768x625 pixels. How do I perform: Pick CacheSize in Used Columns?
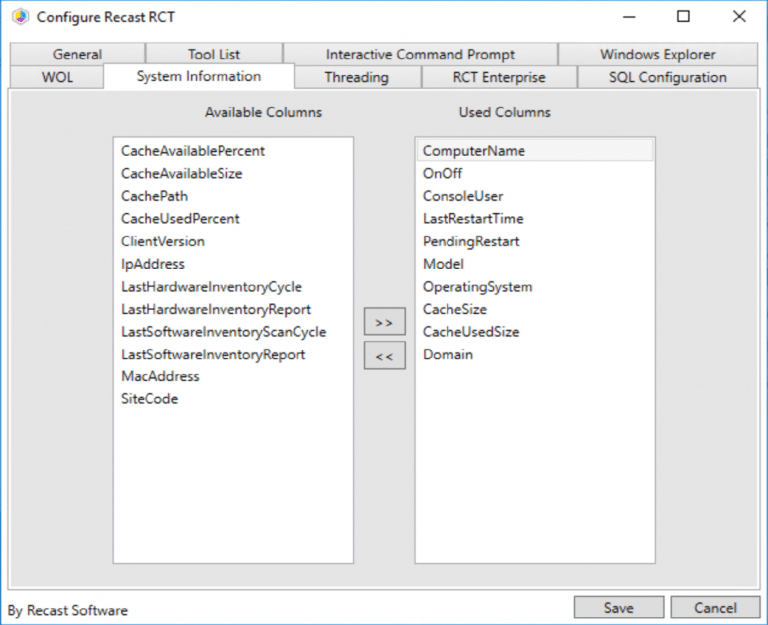535,309
